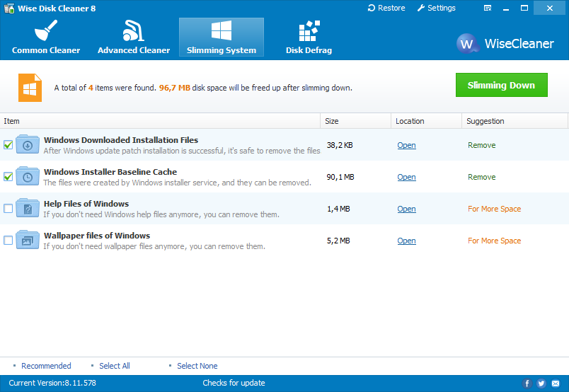The image size is (569, 392).
Task: Click the Item column header
Action: click(x=160, y=121)
